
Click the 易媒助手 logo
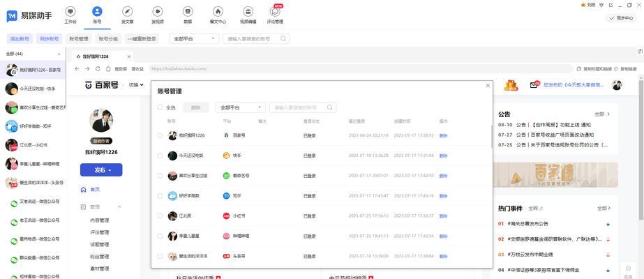click(x=29, y=16)
